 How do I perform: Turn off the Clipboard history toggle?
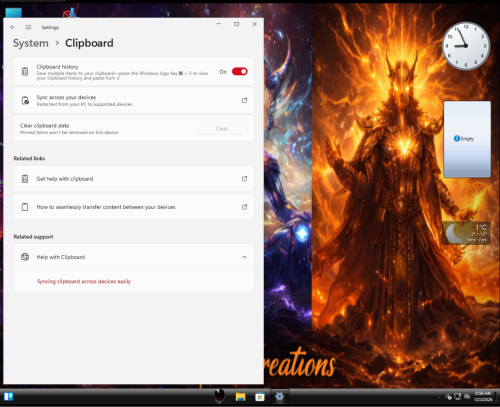[x=240, y=72]
